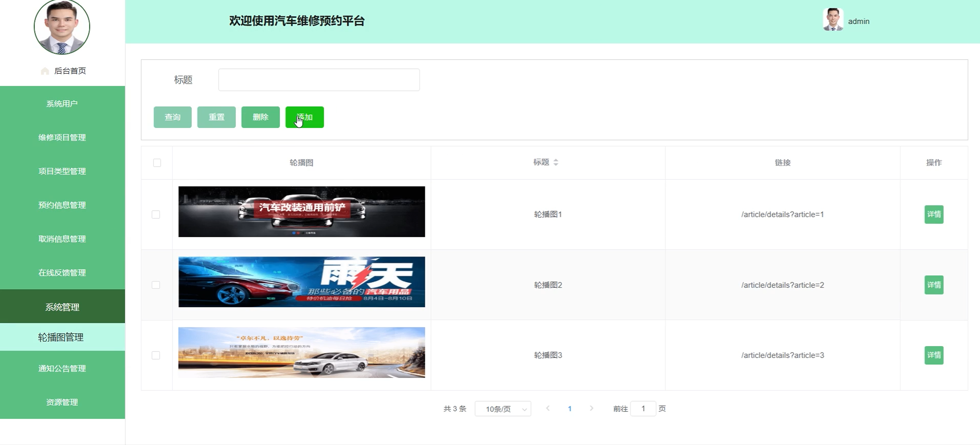Go to the next page arrow

point(591,408)
